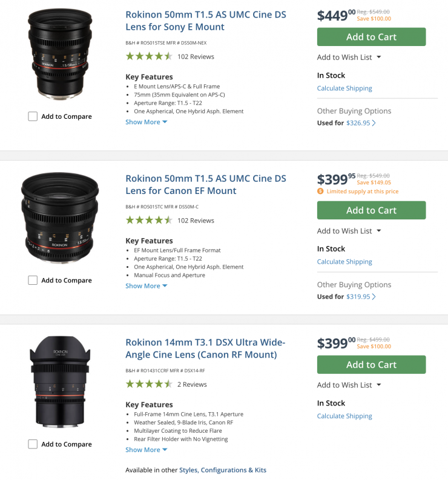This screenshot has height=480, width=448.
Task: Click star rating of Sony E Mount lens
Action: tap(149, 56)
